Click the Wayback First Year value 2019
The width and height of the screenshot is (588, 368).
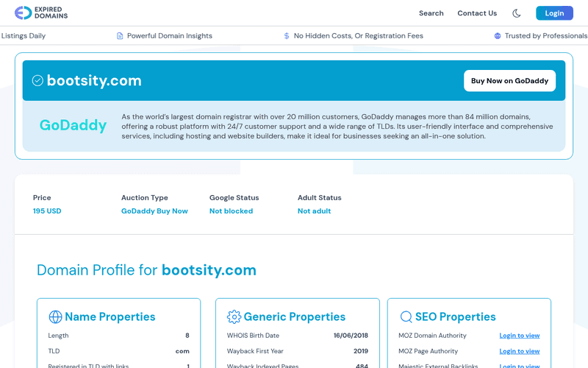click(361, 351)
